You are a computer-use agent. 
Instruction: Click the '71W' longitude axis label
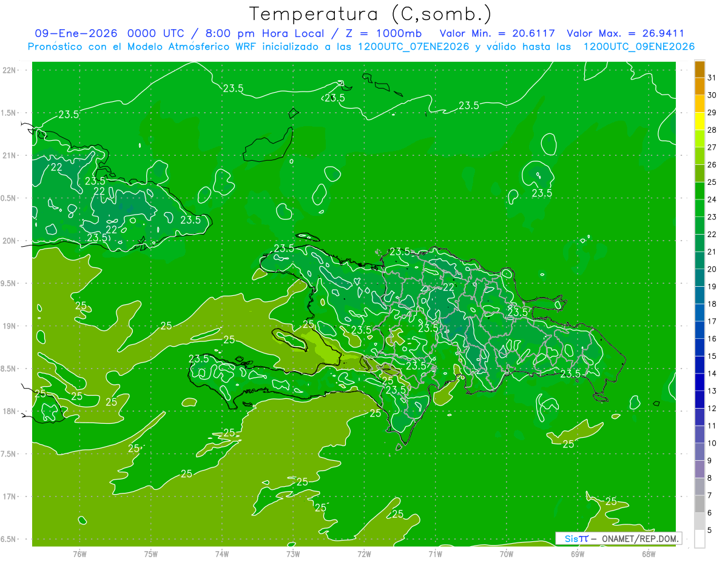coord(435,554)
